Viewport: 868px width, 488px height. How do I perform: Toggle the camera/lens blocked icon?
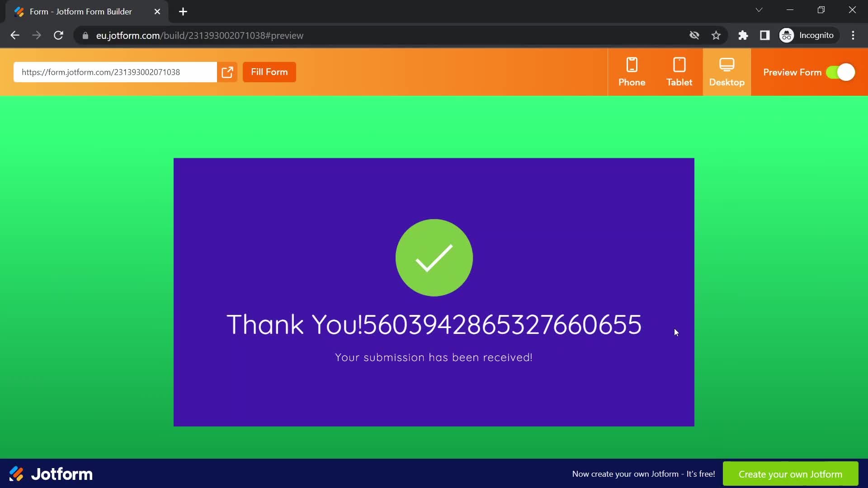click(x=694, y=35)
